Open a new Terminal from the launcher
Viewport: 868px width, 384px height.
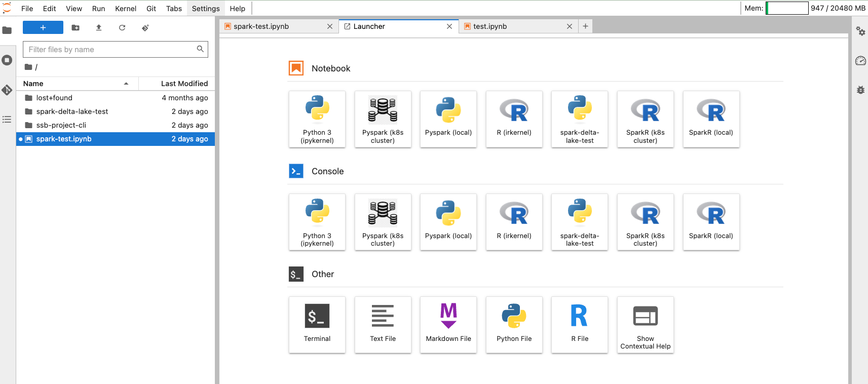point(317,325)
